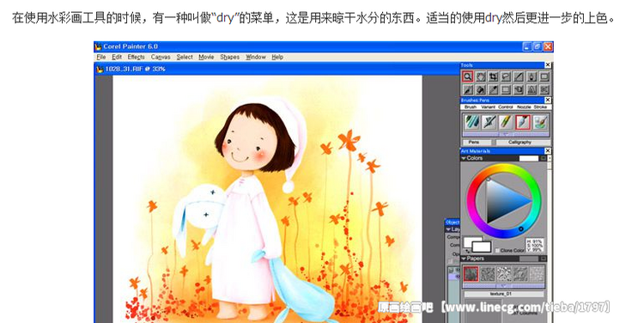The image size is (644, 323).
Task: Open the Control menu in Brushes panel
Action: [506, 107]
